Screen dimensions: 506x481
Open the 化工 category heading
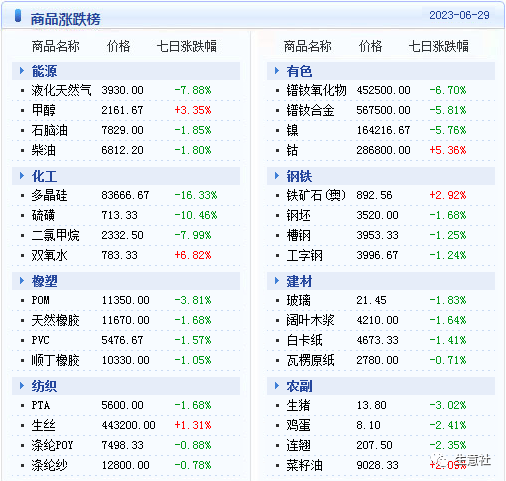coord(44,176)
